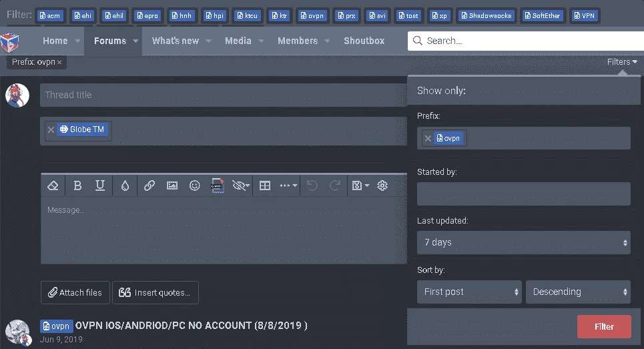Expand the What's new menu arrow
The image size is (644, 349).
tap(208, 41)
